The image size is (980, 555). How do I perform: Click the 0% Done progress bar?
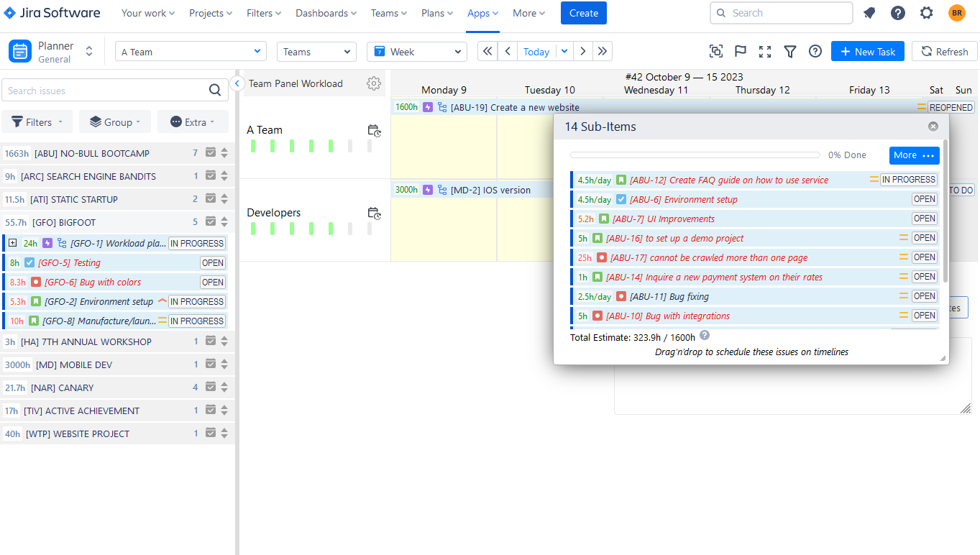point(695,154)
